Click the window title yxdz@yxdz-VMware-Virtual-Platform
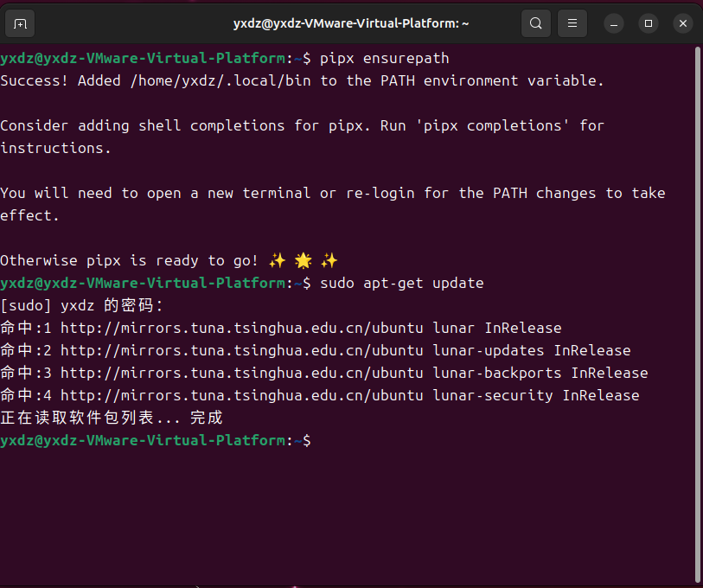This screenshot has height=588, width=703. 350,23
